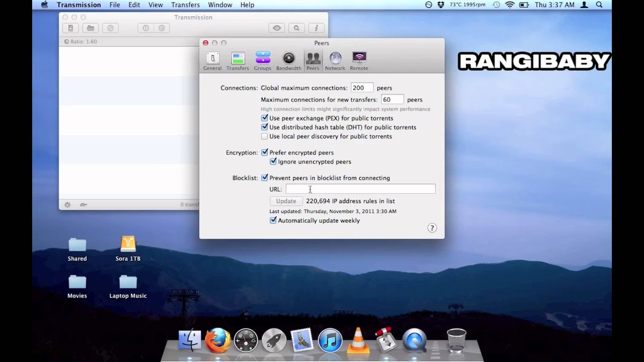Open the General preferences pane
This screenshot has height=362, width=644.
tap(212, 61)
